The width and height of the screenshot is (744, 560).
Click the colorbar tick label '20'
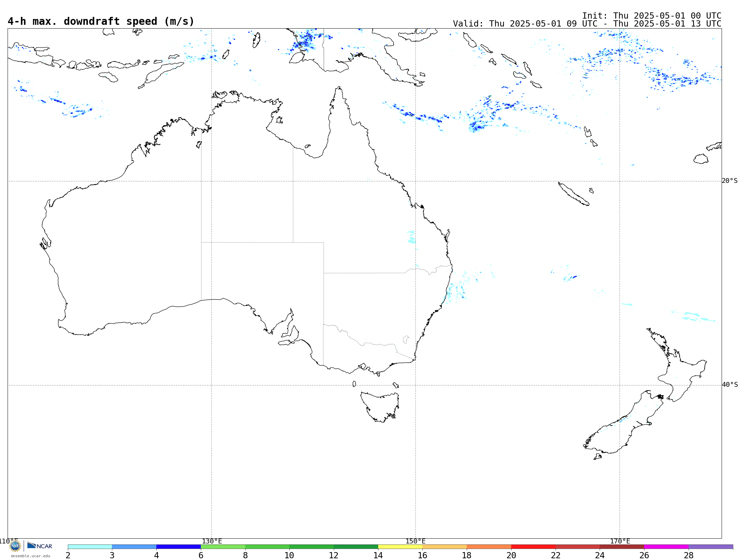pos(511,555)
